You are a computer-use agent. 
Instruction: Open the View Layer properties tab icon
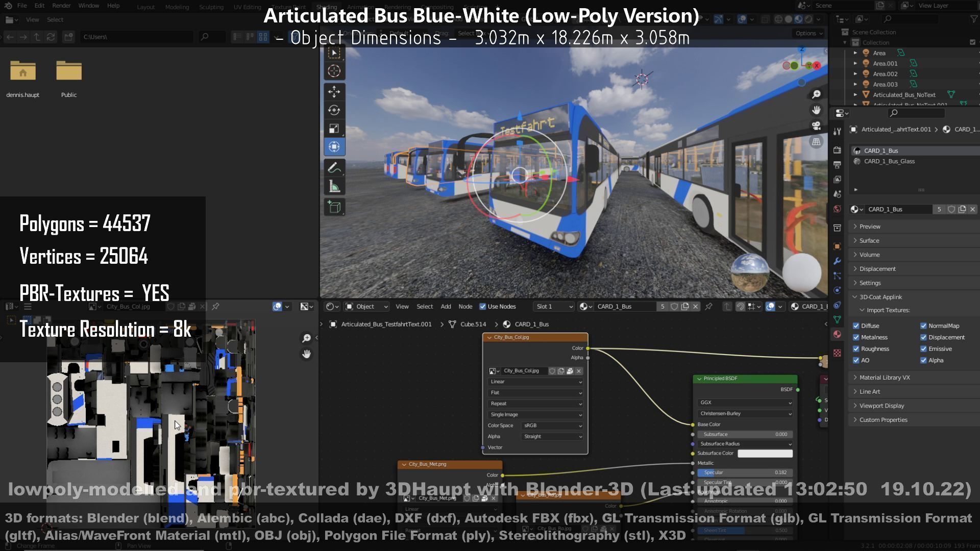point(837,180)
